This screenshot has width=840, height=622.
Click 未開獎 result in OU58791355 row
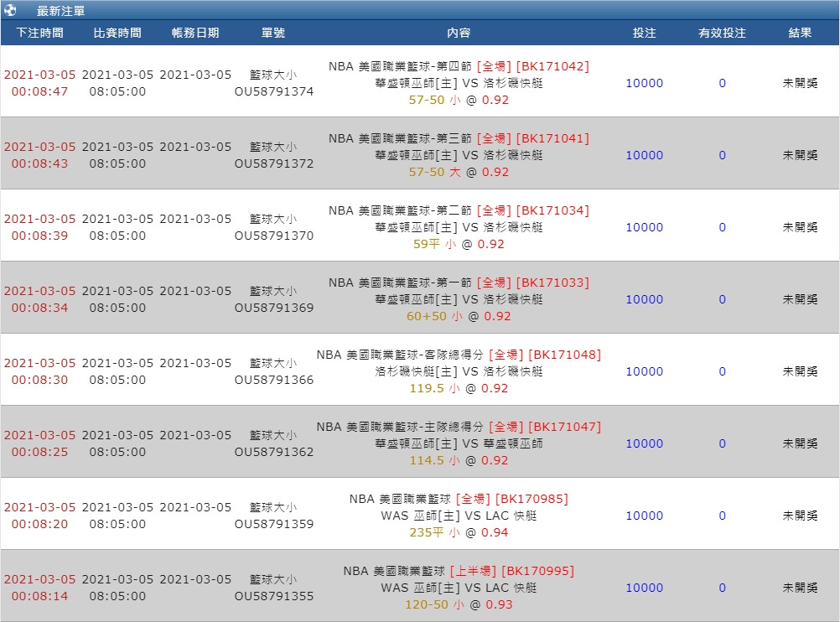pyautogui.click(x=800, y=588)
